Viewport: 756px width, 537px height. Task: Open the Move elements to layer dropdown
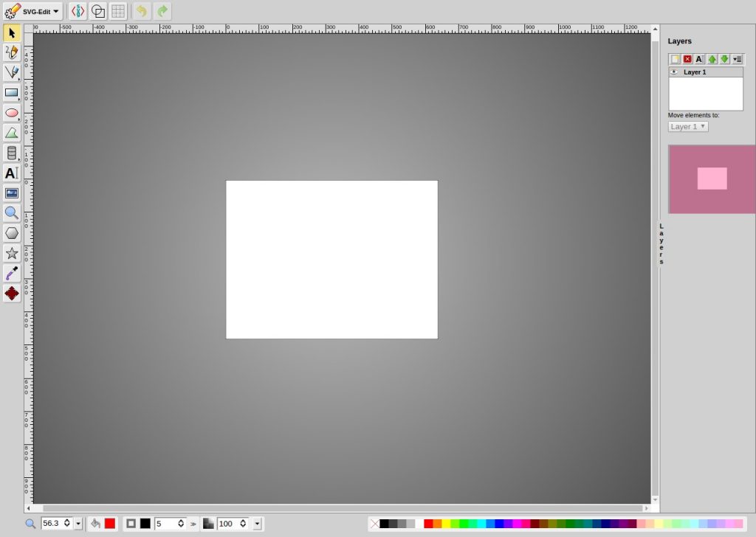687,126
